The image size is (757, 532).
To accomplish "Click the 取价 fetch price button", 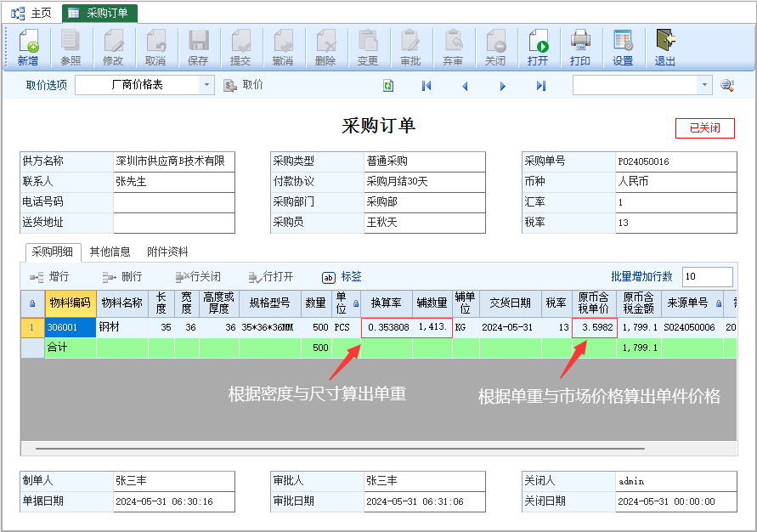I will tap(243, 86).
